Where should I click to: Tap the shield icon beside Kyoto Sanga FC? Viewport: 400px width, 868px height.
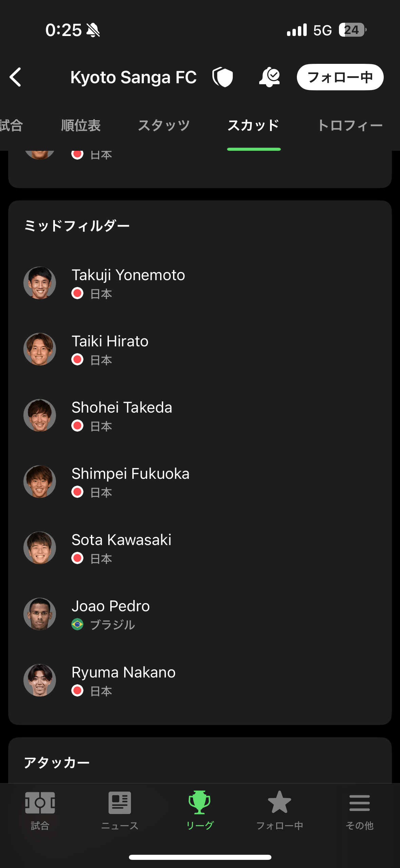pos(223,77)
